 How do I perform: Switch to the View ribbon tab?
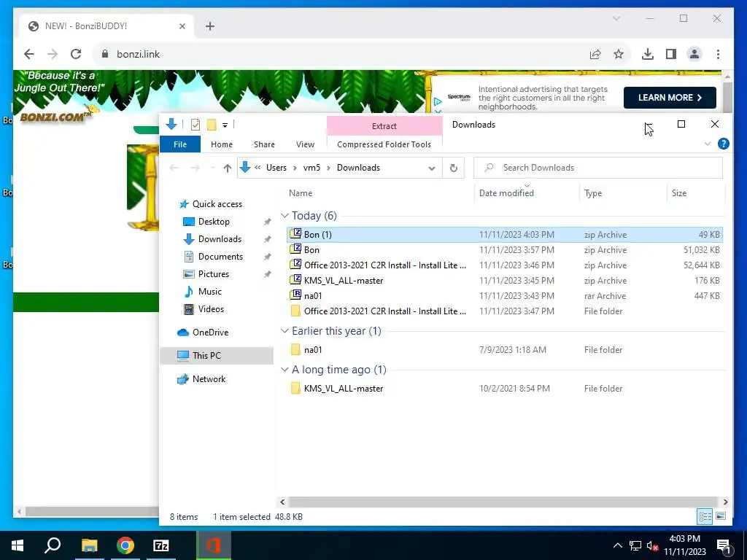(x=305, y=144)
